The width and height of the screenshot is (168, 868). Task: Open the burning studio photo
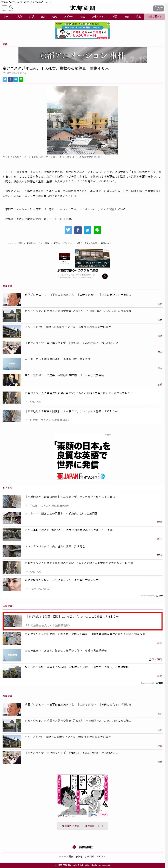coord(82,120)
